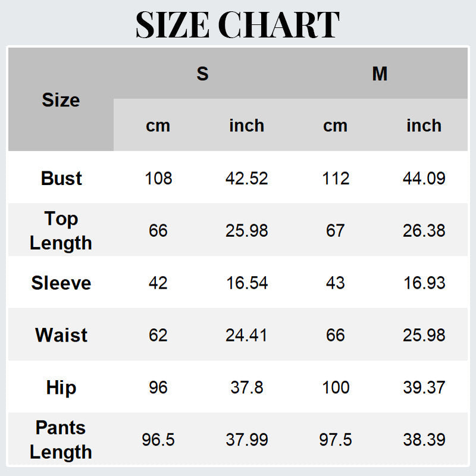
Task: Click the cm subheader under size S
Action: (158, 126)
